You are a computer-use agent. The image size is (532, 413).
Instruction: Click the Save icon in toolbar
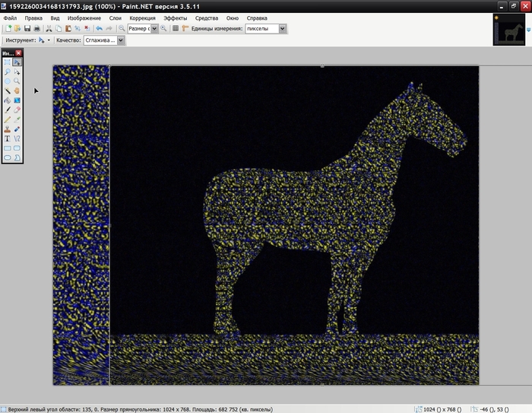coord(27,28)
